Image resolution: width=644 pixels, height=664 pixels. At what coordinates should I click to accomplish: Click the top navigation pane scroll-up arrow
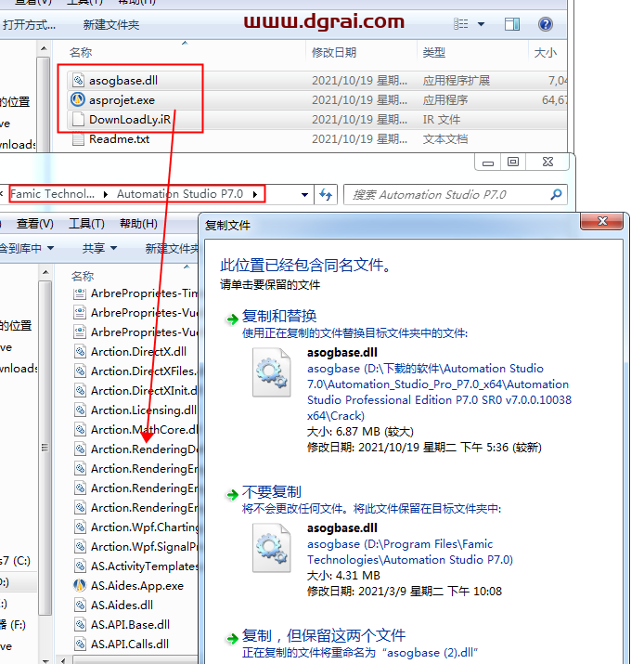point(44,48)
